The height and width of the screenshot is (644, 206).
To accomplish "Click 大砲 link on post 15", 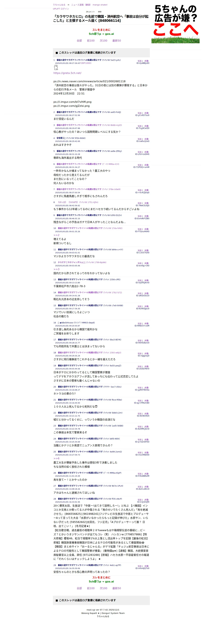I will 146,307.
